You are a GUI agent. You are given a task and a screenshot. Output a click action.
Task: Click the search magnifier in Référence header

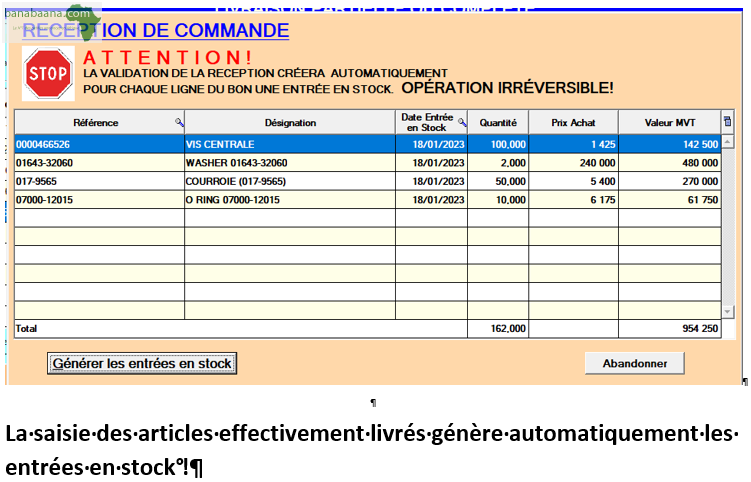[179, 123]
